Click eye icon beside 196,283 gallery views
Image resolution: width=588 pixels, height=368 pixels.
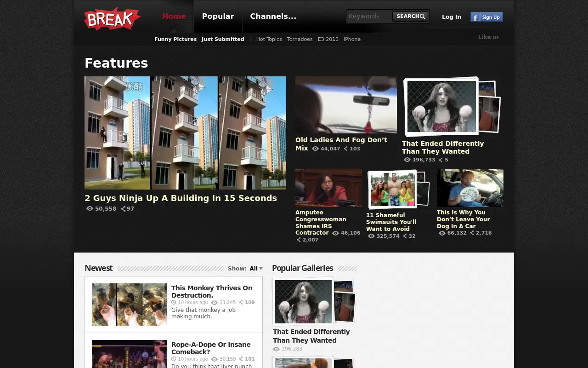tap(276, 349)
